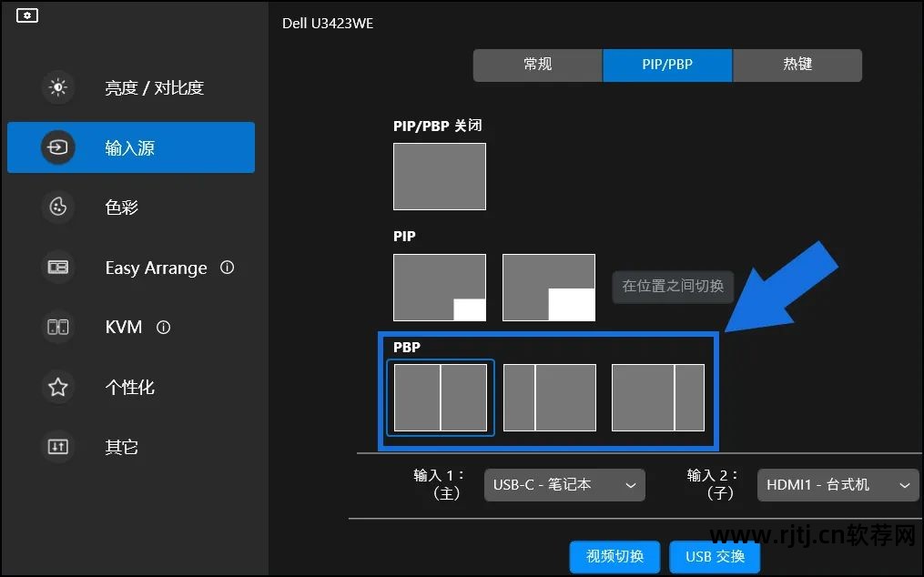The image size is (924, 577).
Task: Click the Easy Arrange layout icon
Action: point(58,268)
